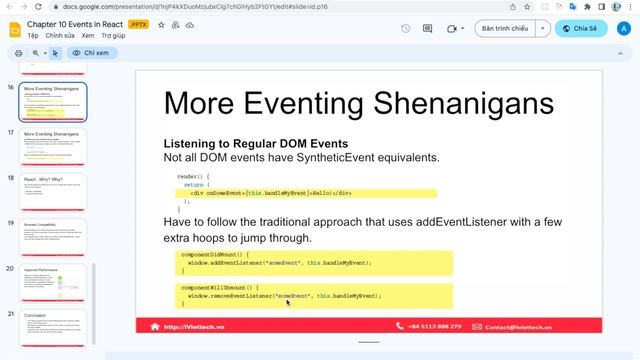Open the comments history icon
This screenshot has width=640, height=360.
tap(427, 29)
